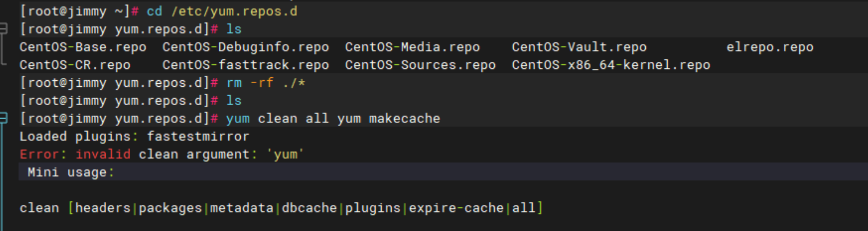Select CentOS-x86_64-kernel.repo filename
The width and height of the screenshot is (868, 231).
coord(611,65)
